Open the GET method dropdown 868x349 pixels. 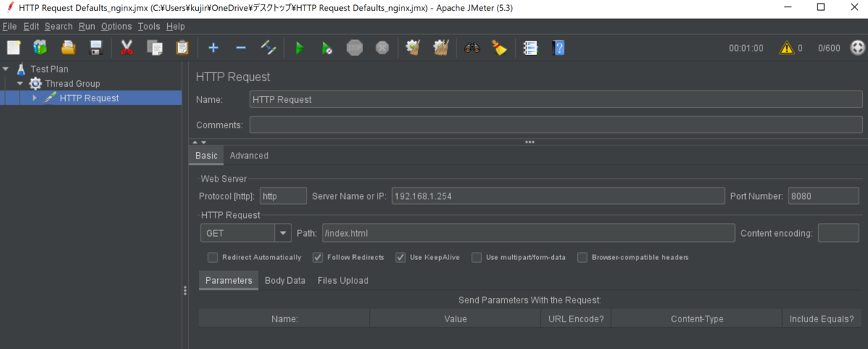pyautogui.click(x=282, y=233)
